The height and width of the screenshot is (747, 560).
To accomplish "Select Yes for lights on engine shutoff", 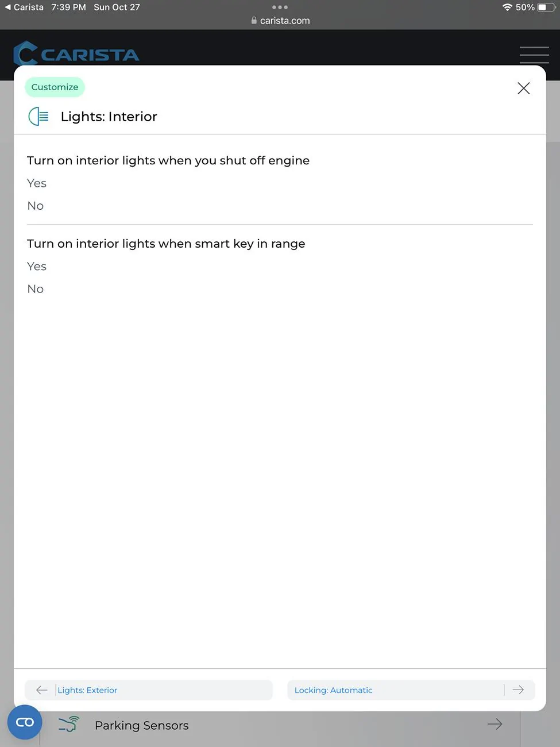I will [x=37, y=183].
